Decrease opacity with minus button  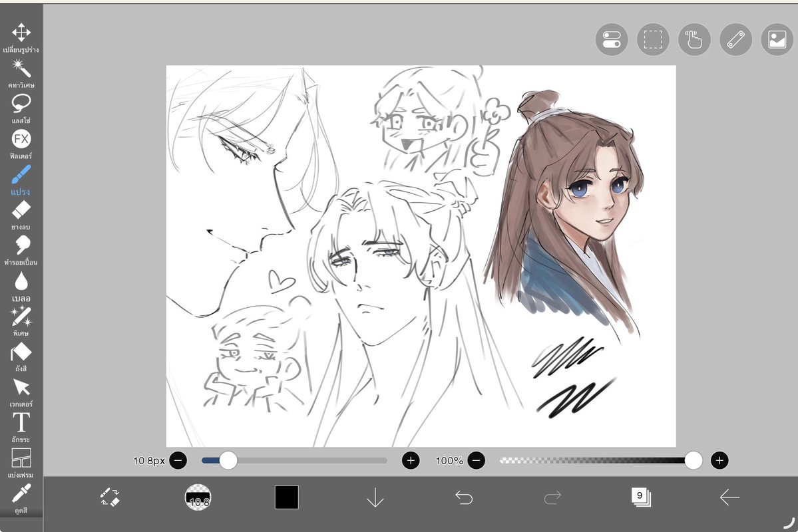(477, 460)
